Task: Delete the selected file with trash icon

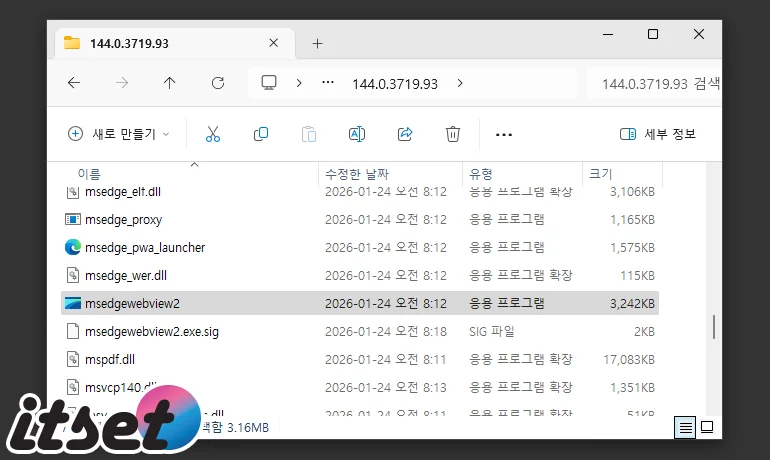Action: click(x=453, y=134)
